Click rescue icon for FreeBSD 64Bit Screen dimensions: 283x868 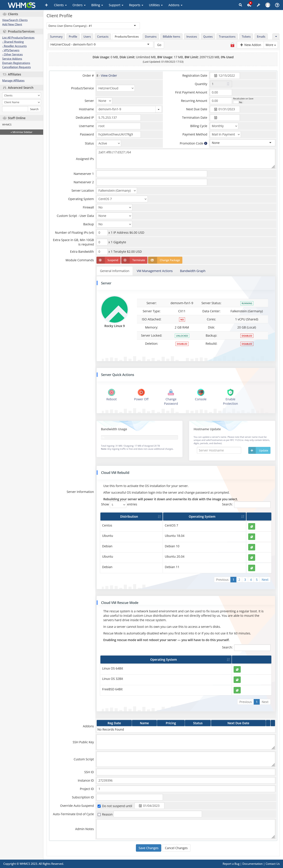[237, 690]
